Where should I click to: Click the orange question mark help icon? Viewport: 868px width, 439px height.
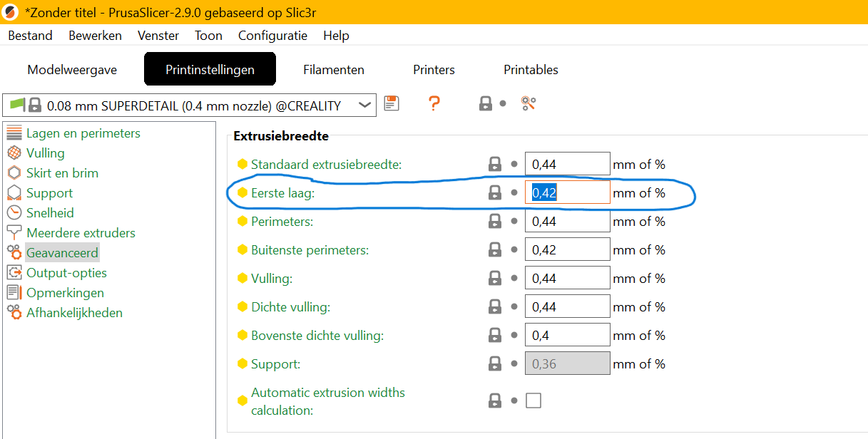434,103
